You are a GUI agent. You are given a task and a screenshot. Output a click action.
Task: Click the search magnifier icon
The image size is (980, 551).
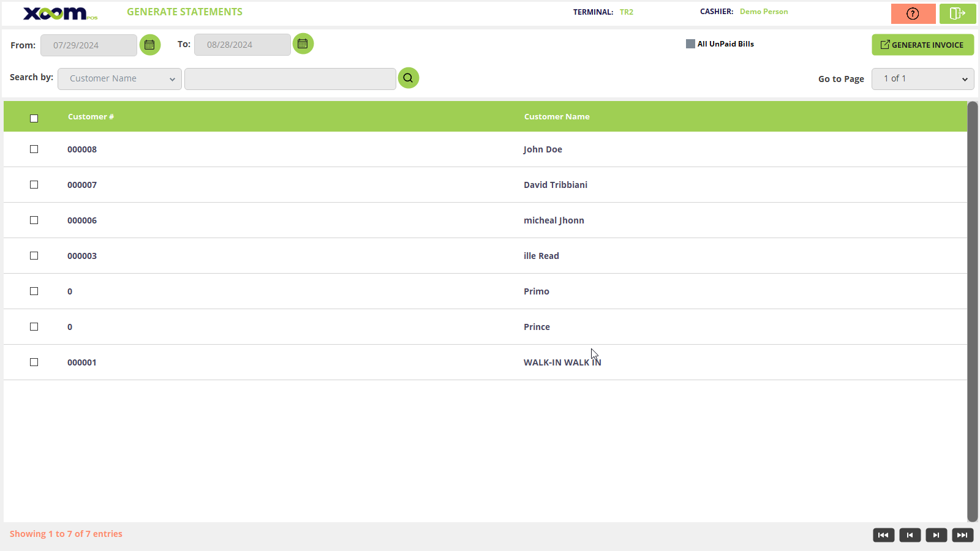pyautogui.click(x=409, y=78)
